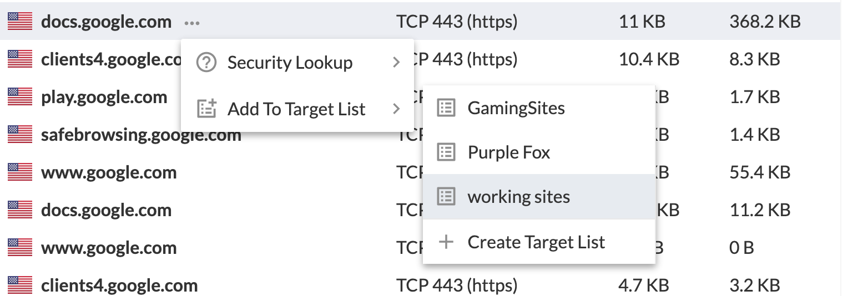Click the plus icon for Create Target List
This screenshot has width=868, height=296.
(446, 242)
